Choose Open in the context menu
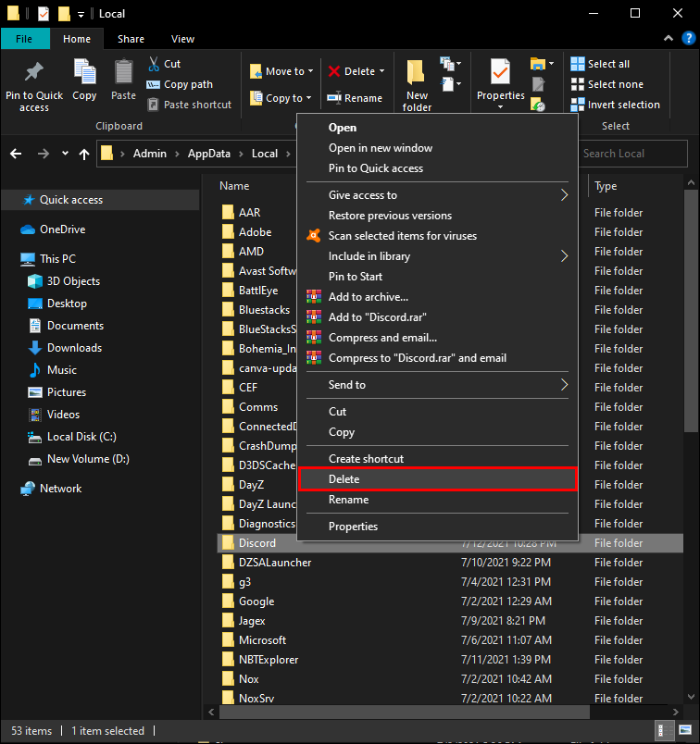The height and width of the screenshot is (744, 700). [x=437, y=128]
